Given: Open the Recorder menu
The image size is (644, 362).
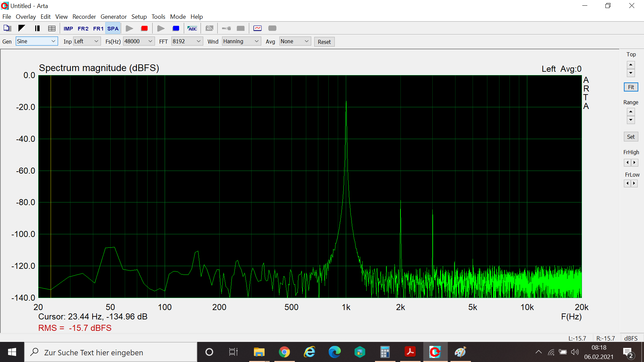Looking at the screenshot, I should [x=84, y=16].
